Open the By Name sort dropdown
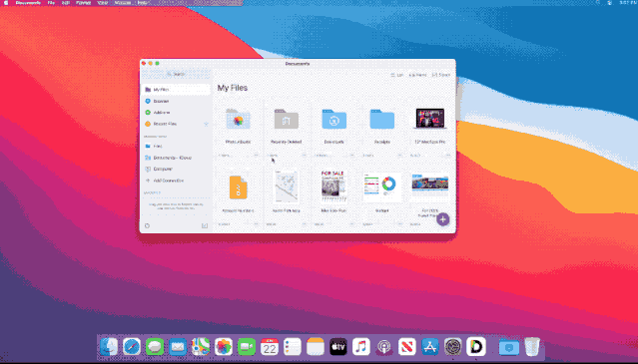 [x=418, y=75]
